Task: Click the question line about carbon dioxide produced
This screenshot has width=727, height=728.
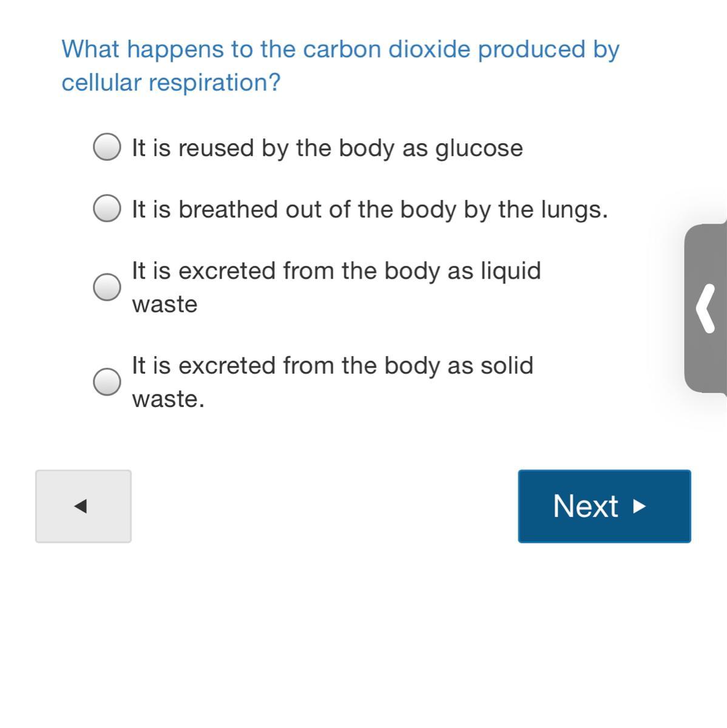Action: click(340, 49)
